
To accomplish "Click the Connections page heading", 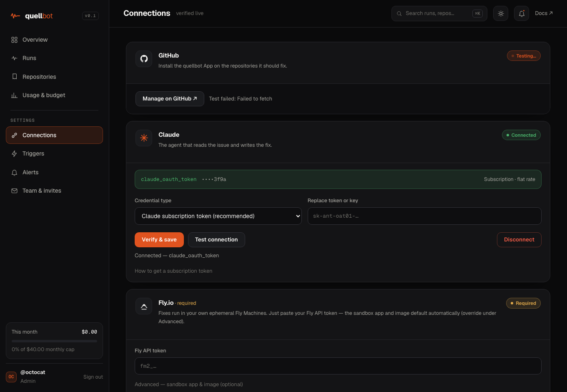I will pyautogui.click(x=147, y=13).
